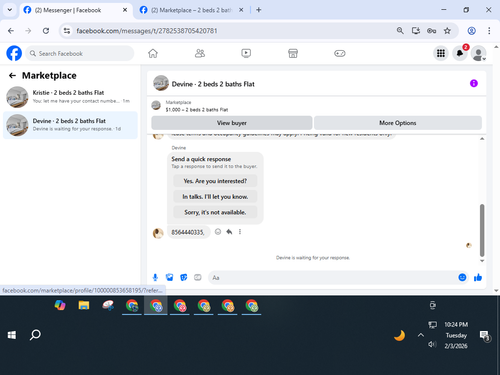Choose a GIF icon in composer
This screenshot has height=375, width=500.
click(x=198, y=277)
